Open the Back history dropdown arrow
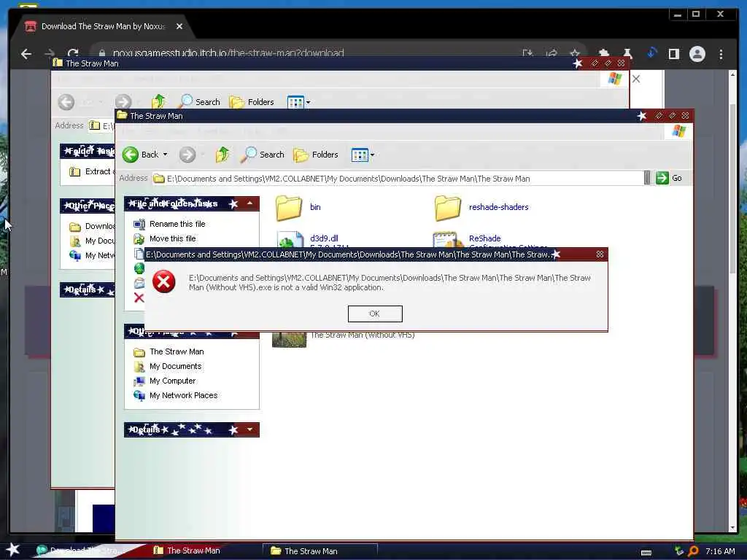The height and width of the screenshot is (560, 747). (x=166, y=155)
